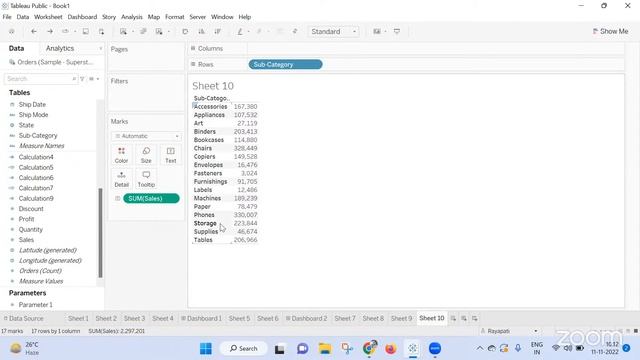Open the Worksheet menu
Viewport: 640px width, 360px height.
48,17
